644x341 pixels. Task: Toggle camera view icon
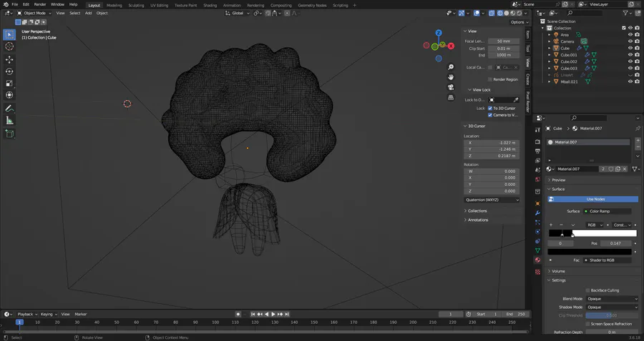[x=451, y=87]
